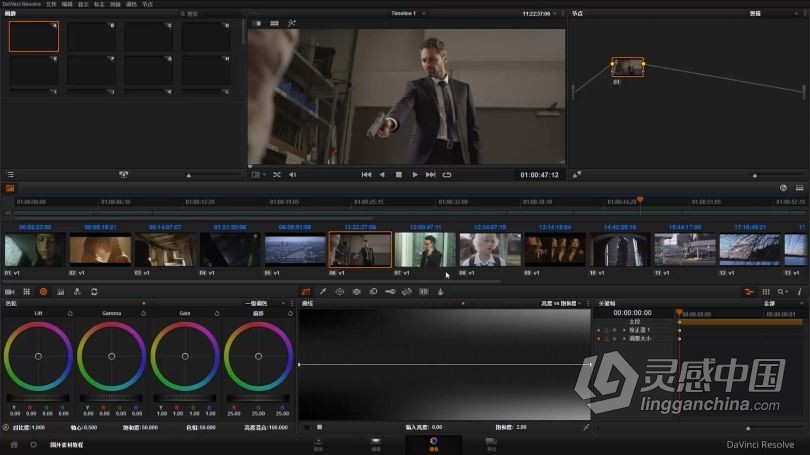Click the project manager home icon
810x455 pixels.
pos(14,444)
